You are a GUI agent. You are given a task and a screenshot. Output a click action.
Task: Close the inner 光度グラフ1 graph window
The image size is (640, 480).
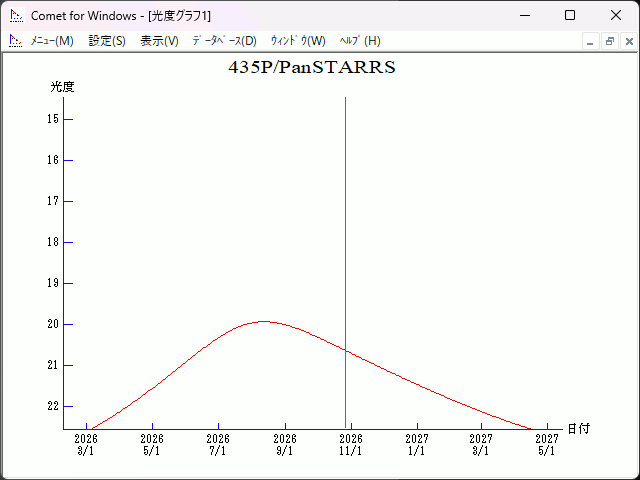pos(628,41)
